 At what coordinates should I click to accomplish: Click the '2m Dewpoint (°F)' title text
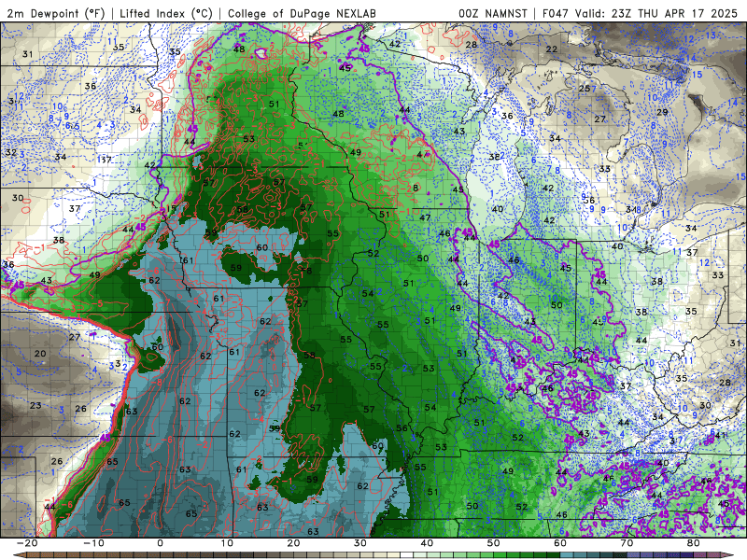point(56,13)
